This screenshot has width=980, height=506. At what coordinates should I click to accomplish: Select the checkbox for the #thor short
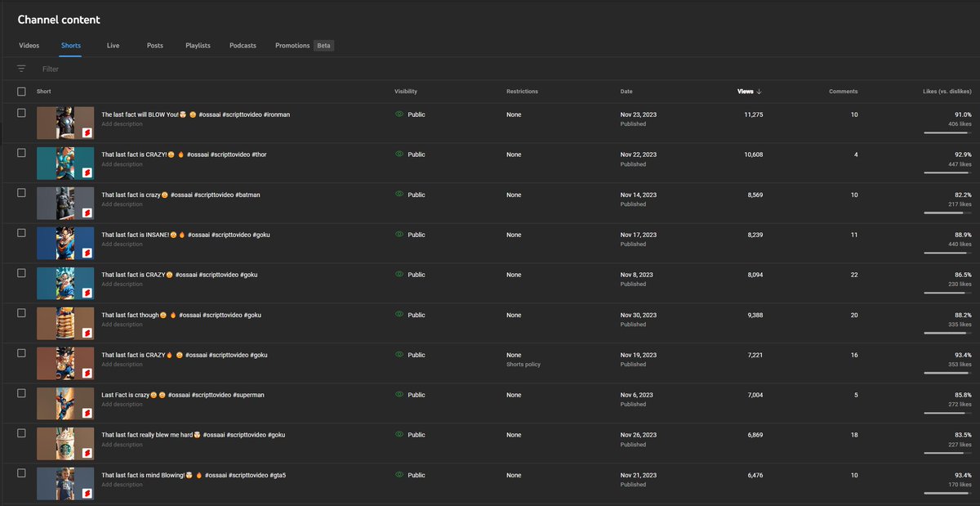(21, 153)
